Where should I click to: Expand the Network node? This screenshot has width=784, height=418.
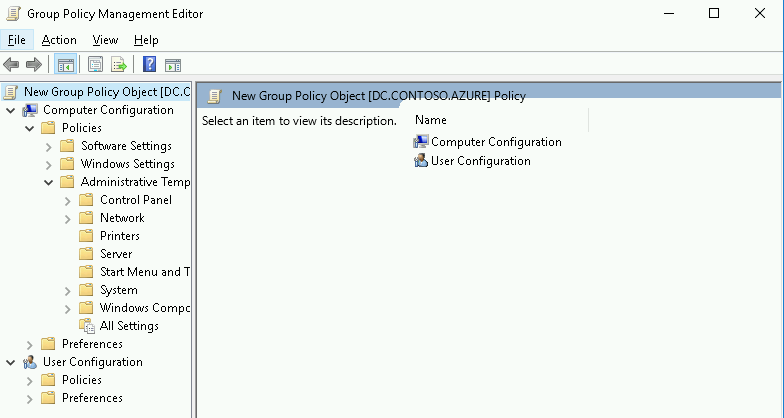pyautogui.click(x=68, y=218)
